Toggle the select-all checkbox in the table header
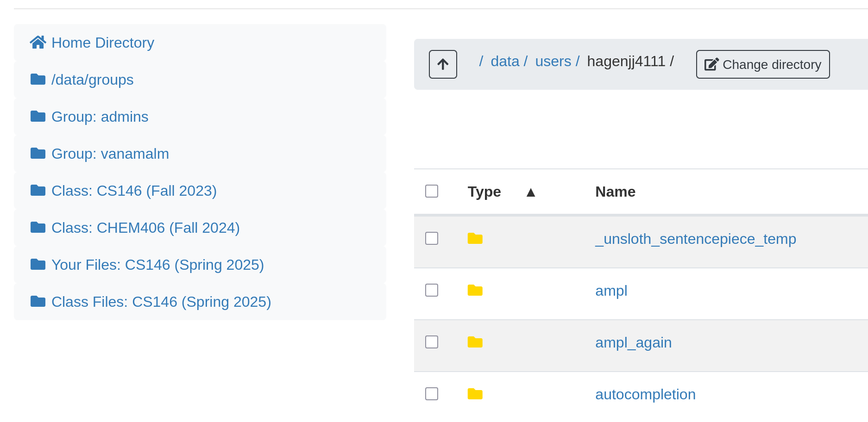This screenshot has height=422, width=868. [431, 191]
